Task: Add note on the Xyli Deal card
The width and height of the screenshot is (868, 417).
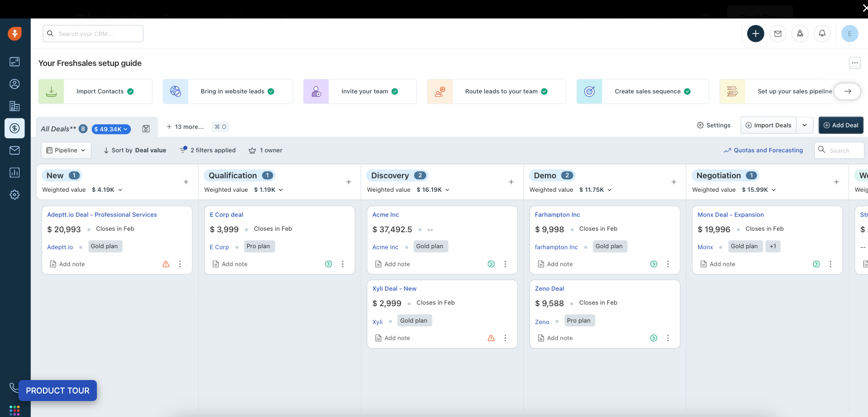Action: click(x=393, y=338)
